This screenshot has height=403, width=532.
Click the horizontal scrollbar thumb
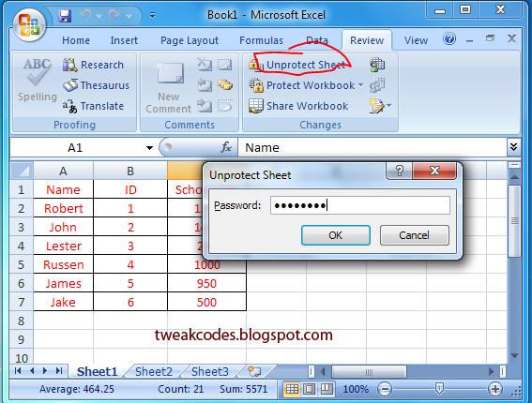click(x=369, y=372)
